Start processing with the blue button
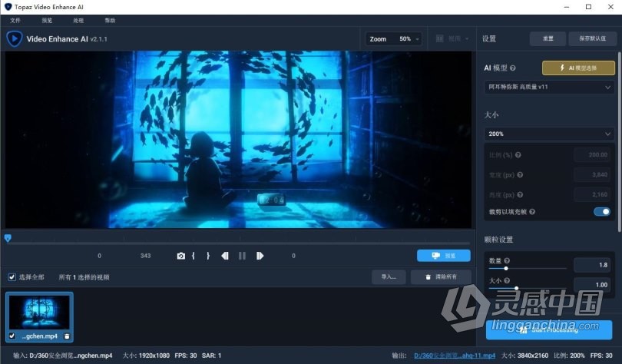 tap(548, 330)
